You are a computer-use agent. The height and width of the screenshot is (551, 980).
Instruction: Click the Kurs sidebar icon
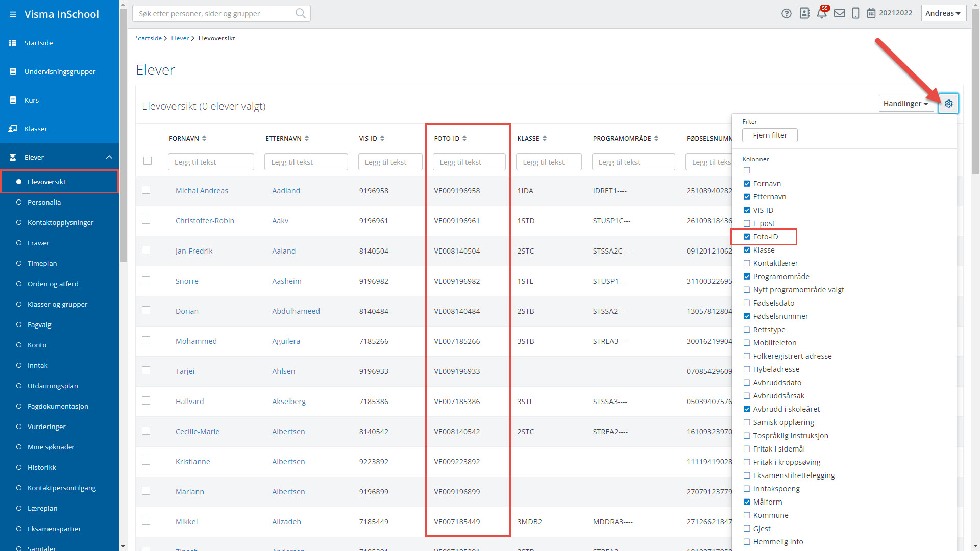point(13,100)
